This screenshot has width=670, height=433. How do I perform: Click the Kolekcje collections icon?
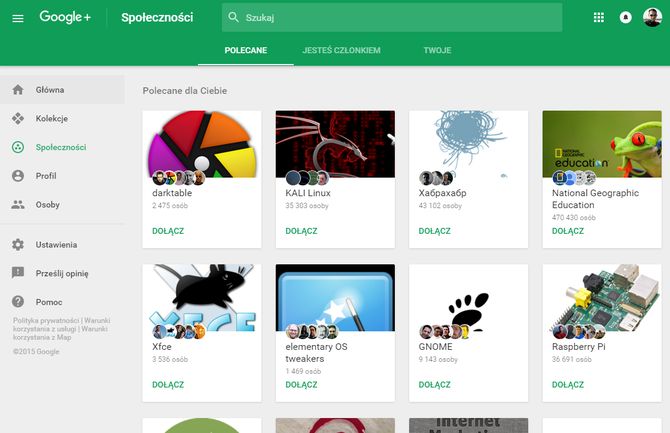click(x=18, y=118)
